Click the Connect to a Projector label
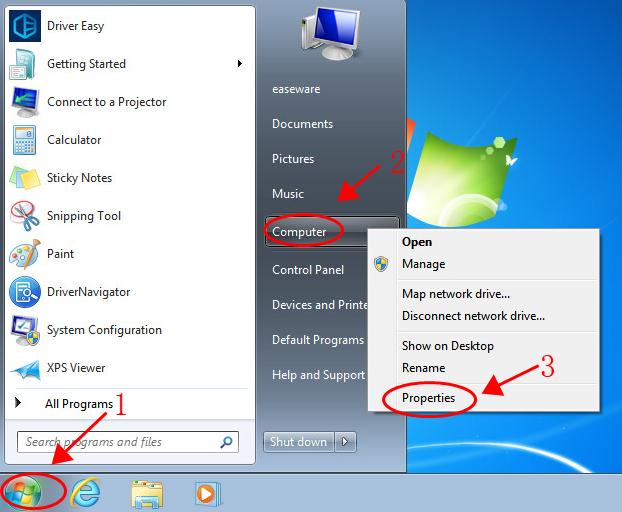622x512 pixels. tap(107, 102)
